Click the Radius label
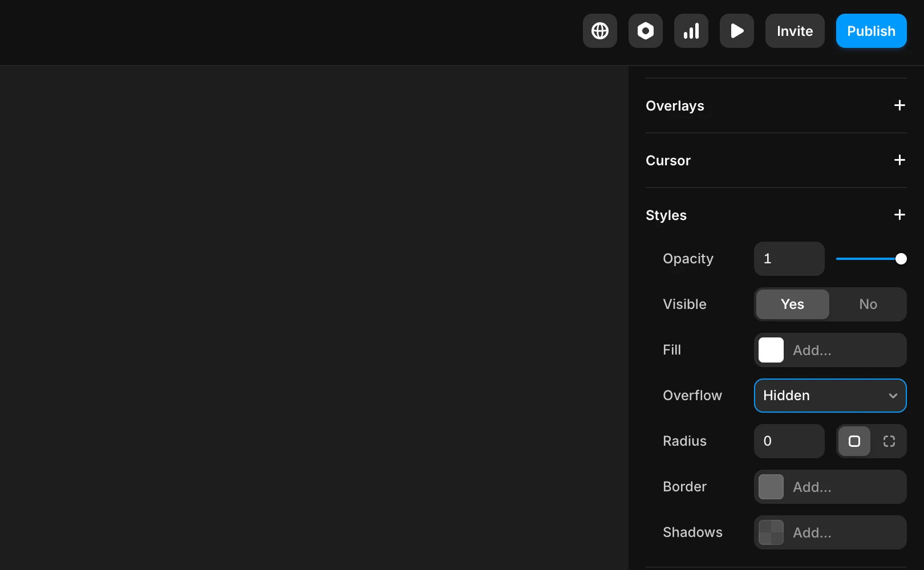This screenshot has width=924, height=570. [x=684, y=441]
